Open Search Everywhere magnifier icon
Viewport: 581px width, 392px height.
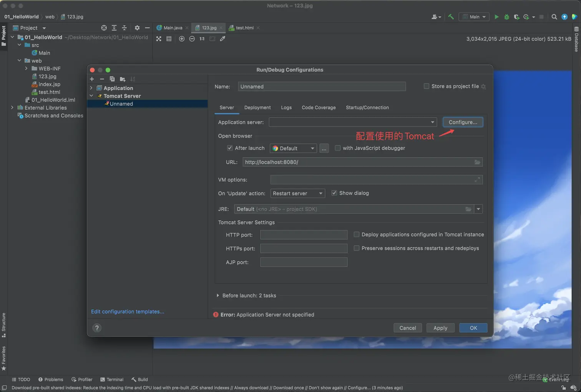coord(554,17)
